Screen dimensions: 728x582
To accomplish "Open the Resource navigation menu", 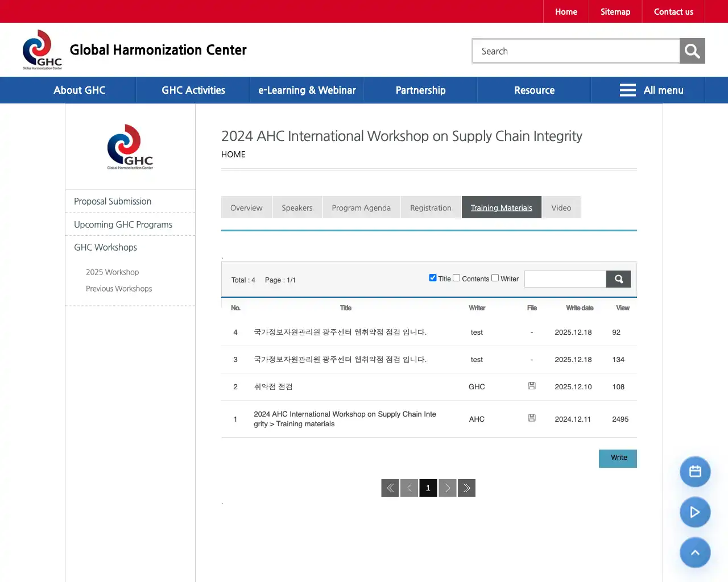I will pos(534,90).
